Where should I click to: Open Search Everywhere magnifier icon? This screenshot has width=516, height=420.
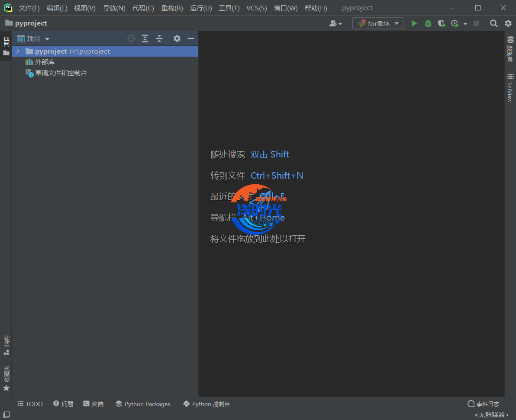tap(494, 23)
